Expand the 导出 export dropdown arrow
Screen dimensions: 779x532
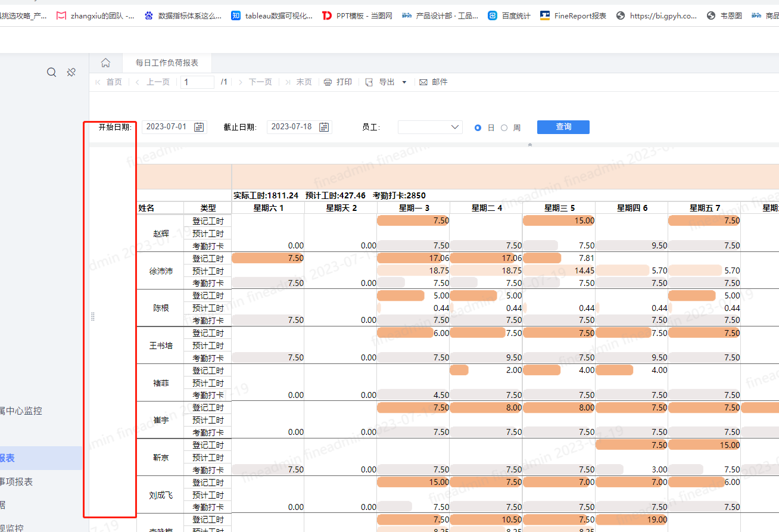tap(404, 82)
